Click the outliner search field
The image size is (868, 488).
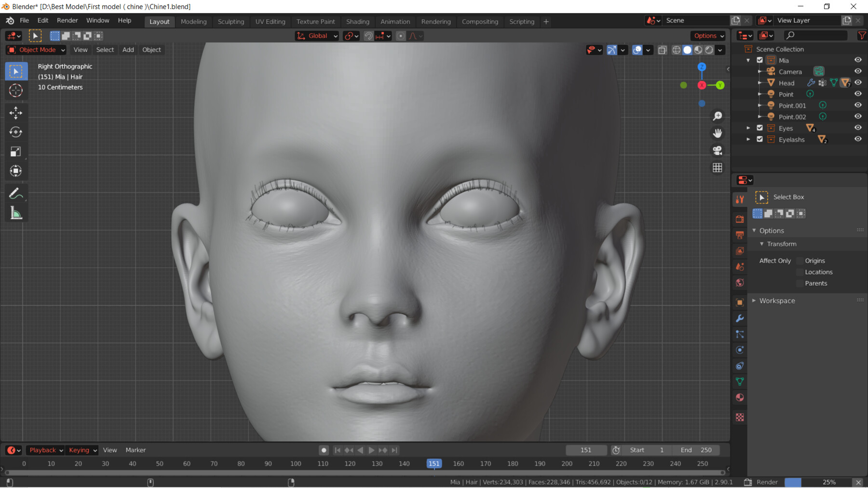point(815,35)
